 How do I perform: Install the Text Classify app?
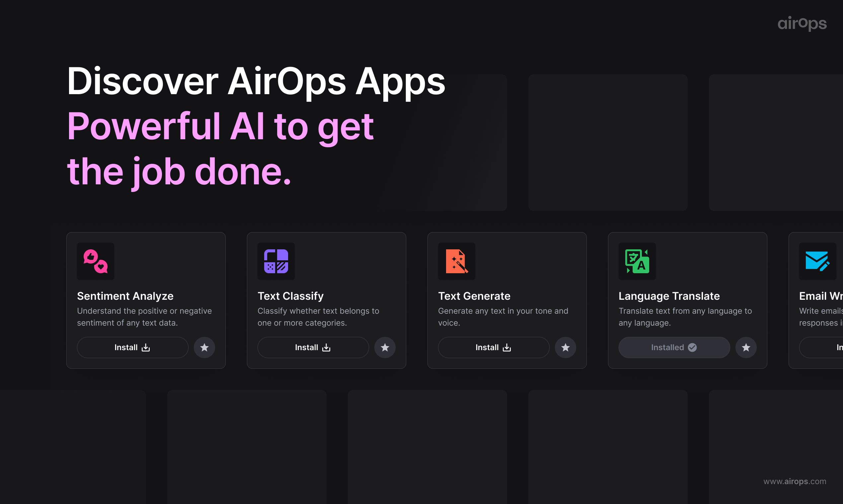tap(313, 347)
